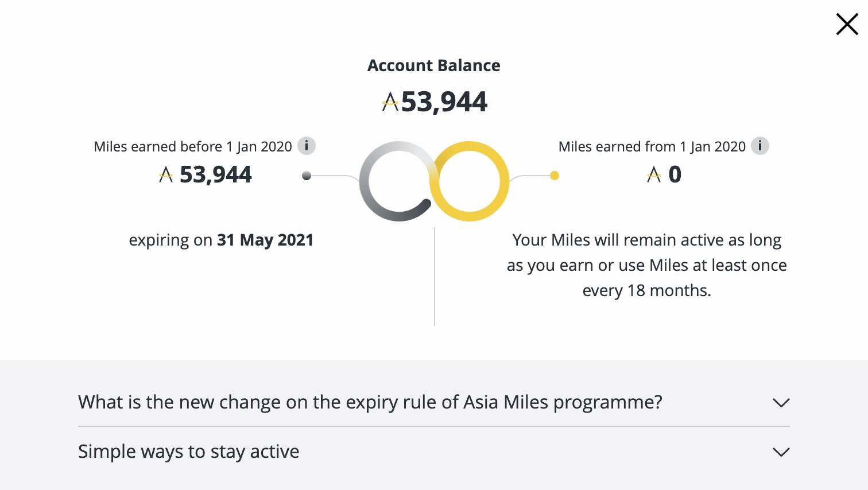Click info icon for miles earned before 2020
The width and height of the screenshot is (868, 490).
307,146
